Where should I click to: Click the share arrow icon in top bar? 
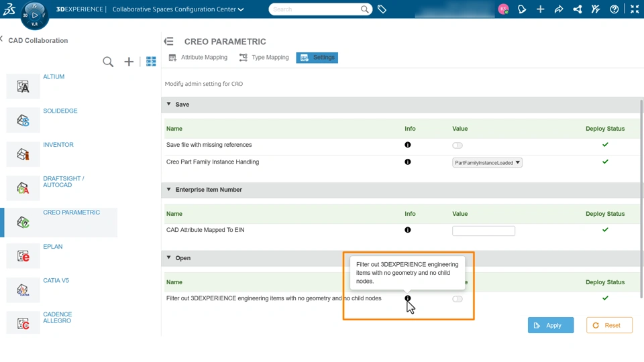tap(558, 9)
